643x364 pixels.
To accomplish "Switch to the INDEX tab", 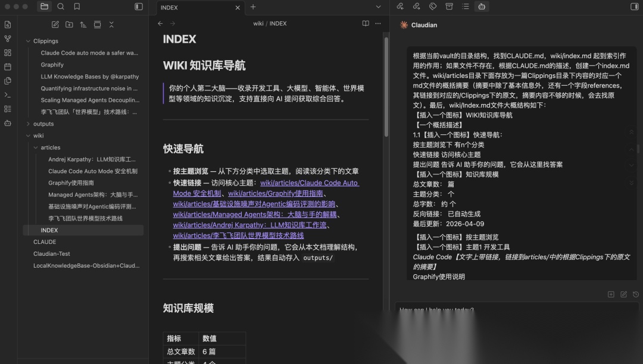I will tap(201, 7).
